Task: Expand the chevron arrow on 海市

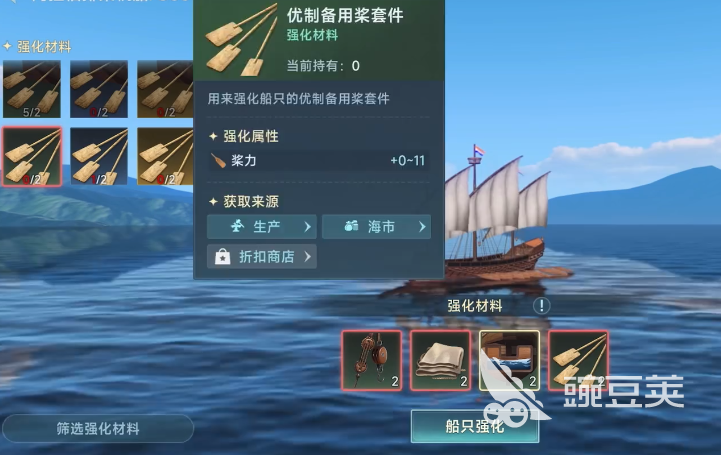Action: pos(422,227)
